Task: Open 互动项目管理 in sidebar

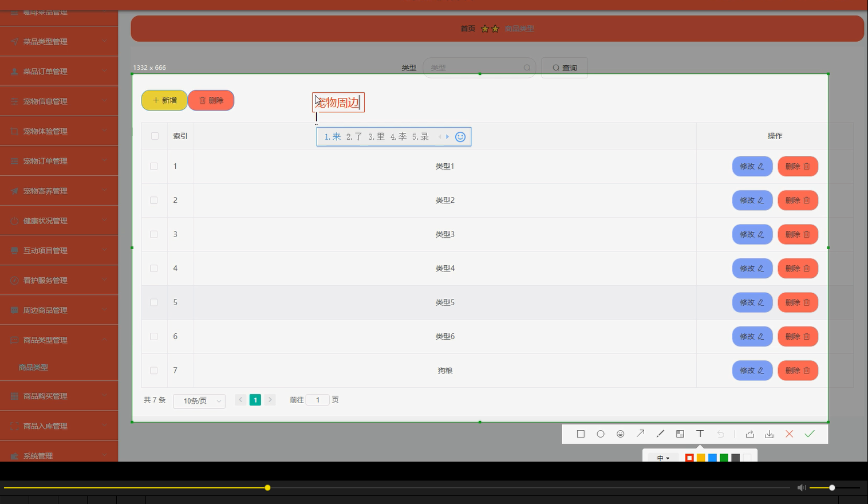Action: tap(59, 250)
